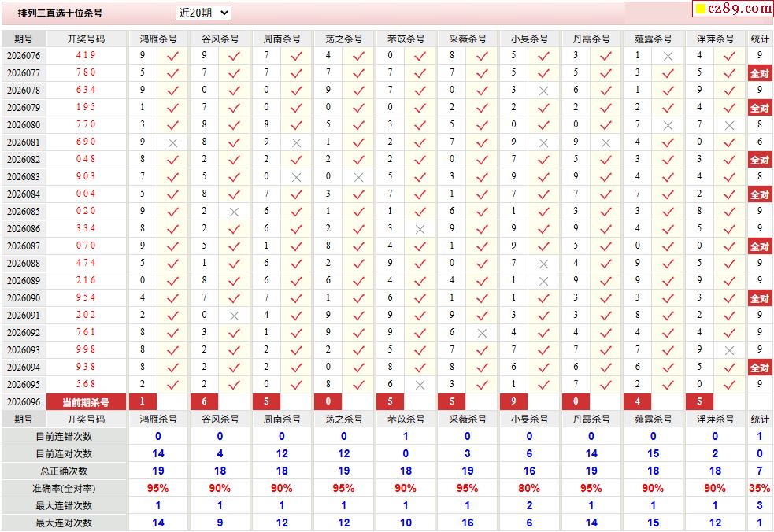Click the X mark for 小旻杀号 in row 2026081

(x=544, y=142)
